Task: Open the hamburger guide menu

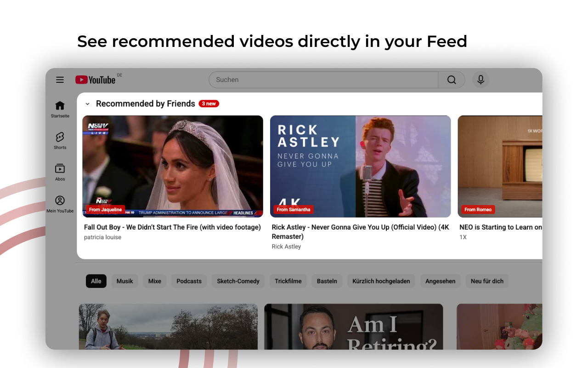Action: pos(60,80)
